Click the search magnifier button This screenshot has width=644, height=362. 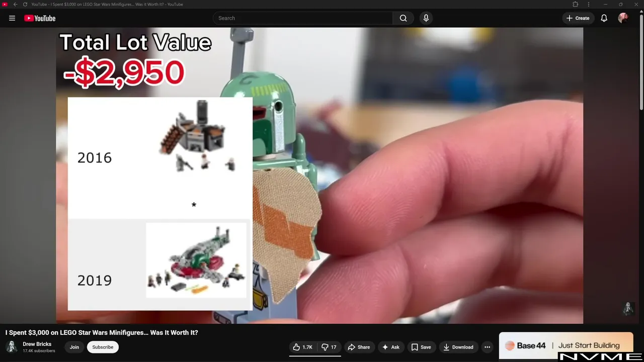(403, 18)
